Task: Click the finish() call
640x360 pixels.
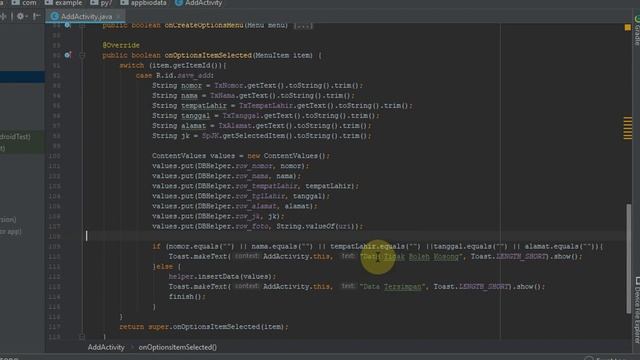Action: (186, 297)
